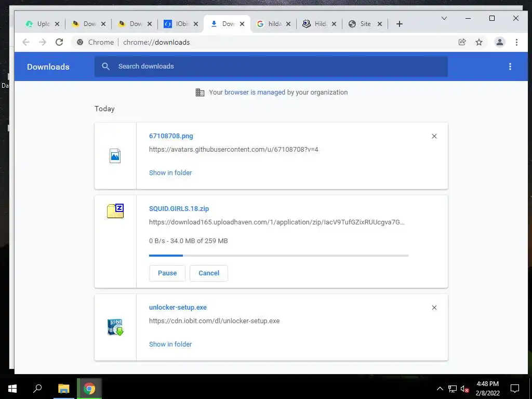Open the cdn.iobit.com source URL
Screen dimensions: 532x399
[214, 321]
